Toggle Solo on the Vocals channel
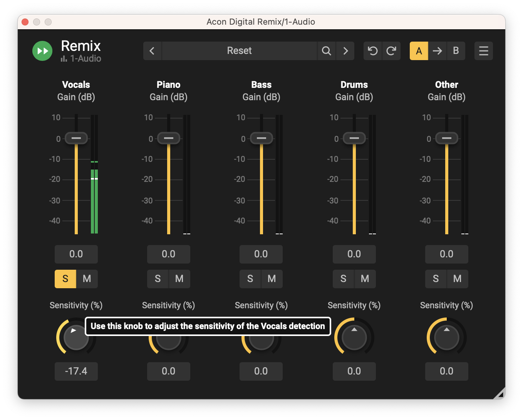The height and width of the screenshot is (420, 523). [x=65, y=279]
